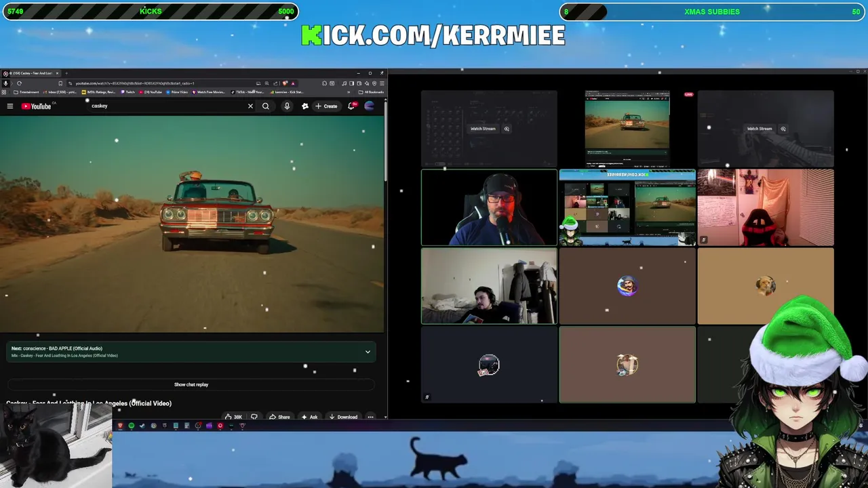Open a new browser tab
The image size is (868, 488).
tap(66, 73)
